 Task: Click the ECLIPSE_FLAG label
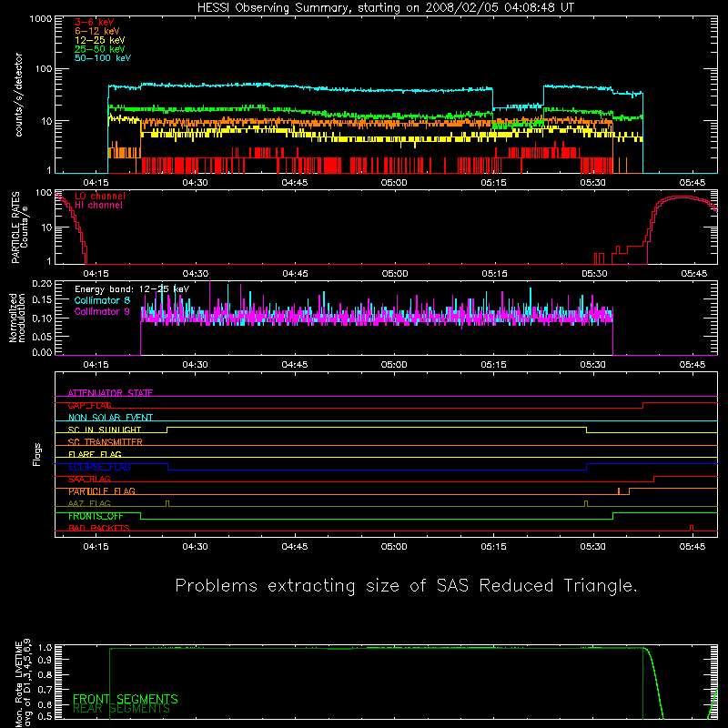pyautogui.click(x=99, y=467)
